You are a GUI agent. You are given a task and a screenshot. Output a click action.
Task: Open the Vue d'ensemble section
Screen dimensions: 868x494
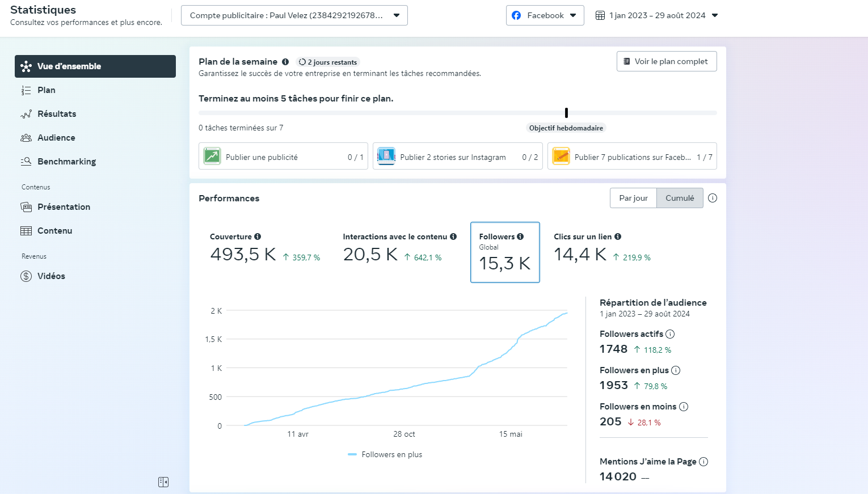click(95, 66)
